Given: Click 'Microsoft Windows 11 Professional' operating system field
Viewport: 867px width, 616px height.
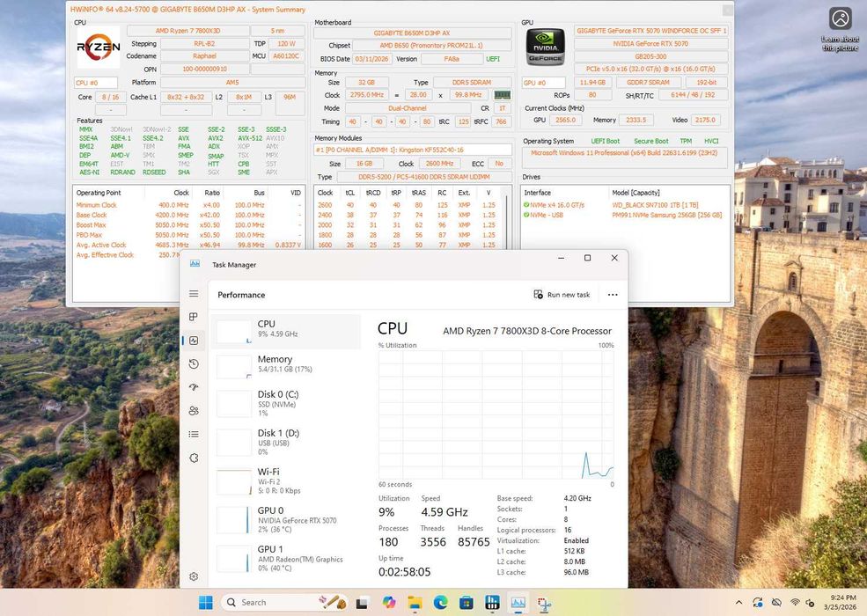Looking at the screenshot, I should click(624, 157).
